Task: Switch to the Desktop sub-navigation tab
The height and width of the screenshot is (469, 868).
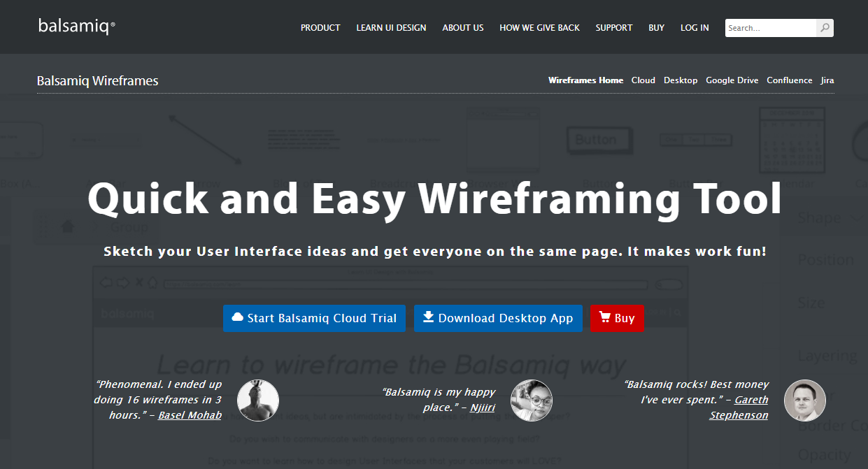Action: click(681, 80)
